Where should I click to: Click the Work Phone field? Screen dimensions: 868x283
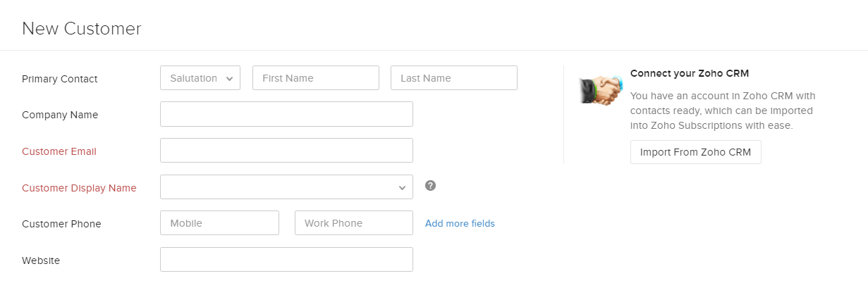coord(353,223)
